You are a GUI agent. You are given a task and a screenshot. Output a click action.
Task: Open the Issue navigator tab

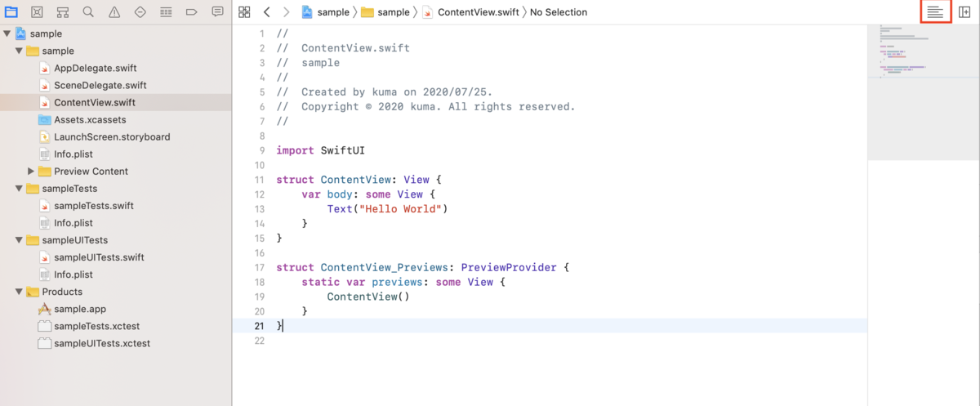(114, 12)
